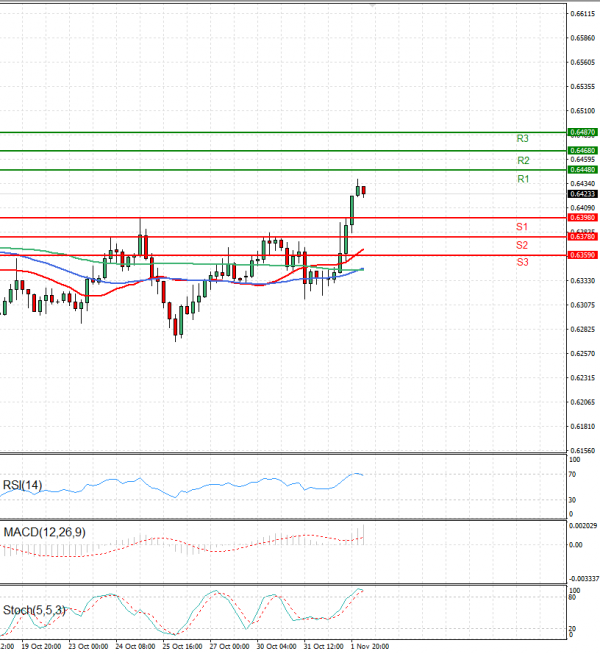Select the S2 label on the chart
The height and width of the screenshot is (654, 600).
tap(522, 245)
